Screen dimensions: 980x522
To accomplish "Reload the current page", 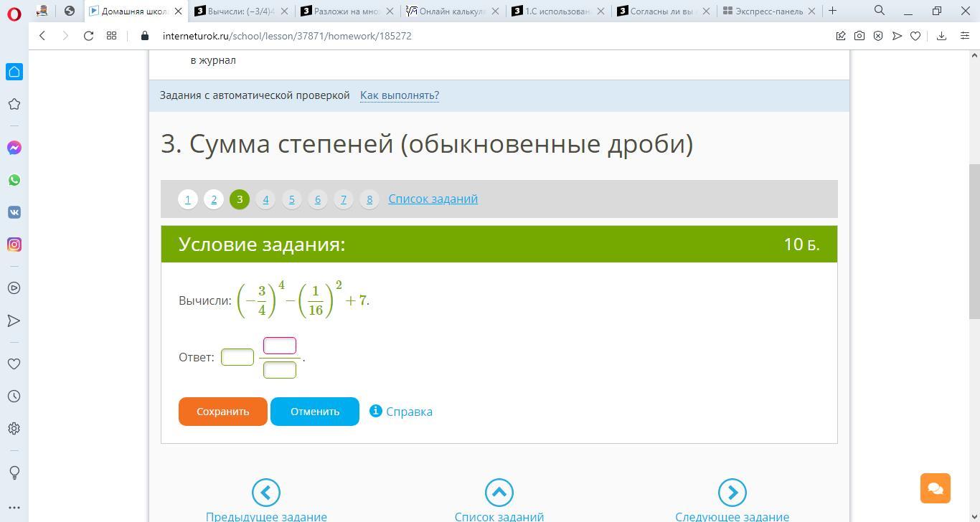I will click(x=88, y=36).
